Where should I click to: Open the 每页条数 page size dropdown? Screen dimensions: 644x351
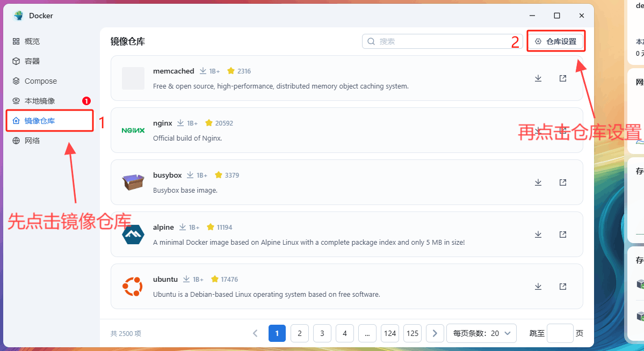click(x=481, y=333)
